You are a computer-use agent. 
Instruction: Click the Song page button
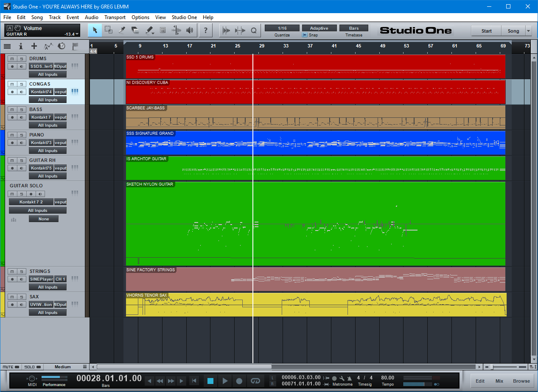pyautogui.click(x=513, y=31)
